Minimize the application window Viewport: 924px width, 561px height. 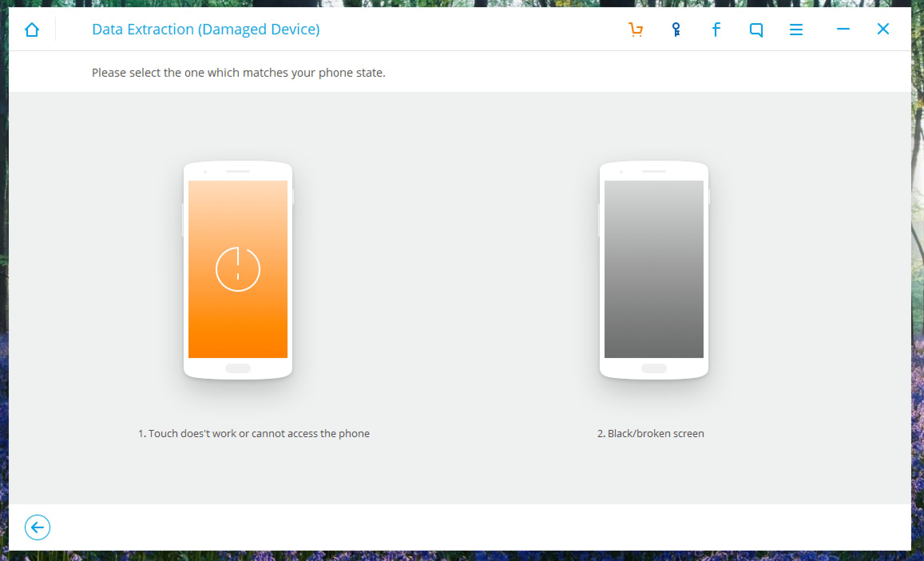click(843, 29)
